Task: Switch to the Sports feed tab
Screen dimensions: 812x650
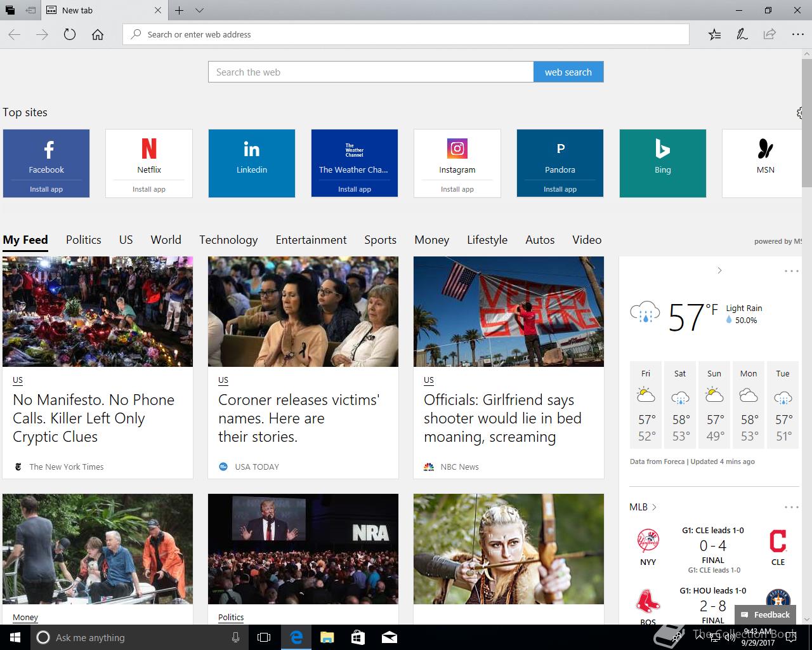Action: coord(380,240)
